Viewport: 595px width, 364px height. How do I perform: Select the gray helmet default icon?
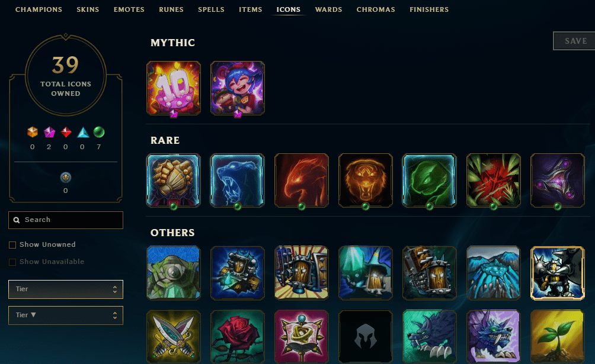(366, 337)
